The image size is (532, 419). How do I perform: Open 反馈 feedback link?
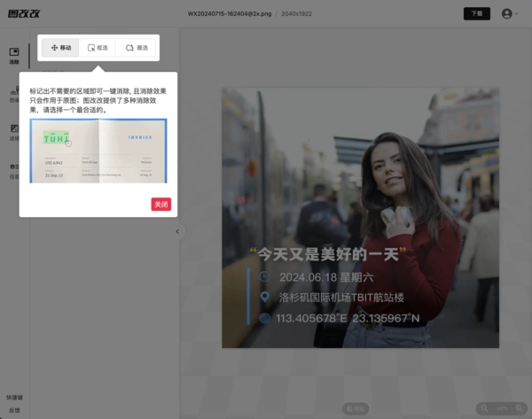[x=13, y=410]
